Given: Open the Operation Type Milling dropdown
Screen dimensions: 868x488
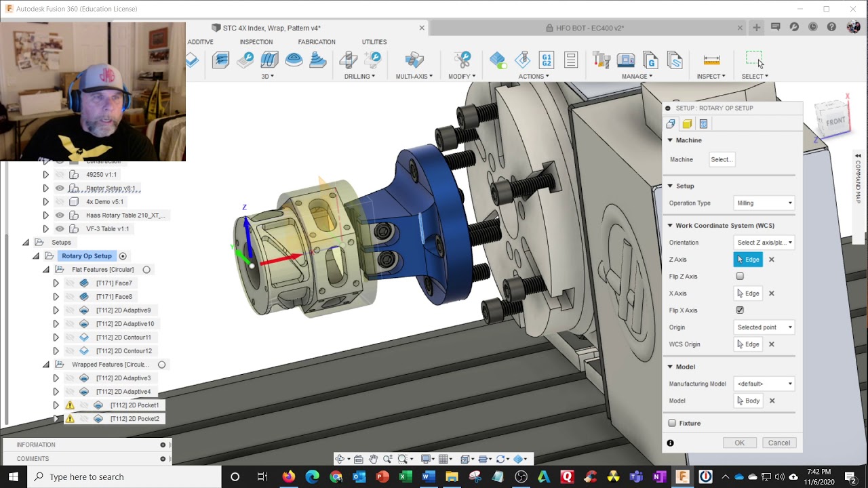Looking at the screenshot, I should tap(764, 203).
